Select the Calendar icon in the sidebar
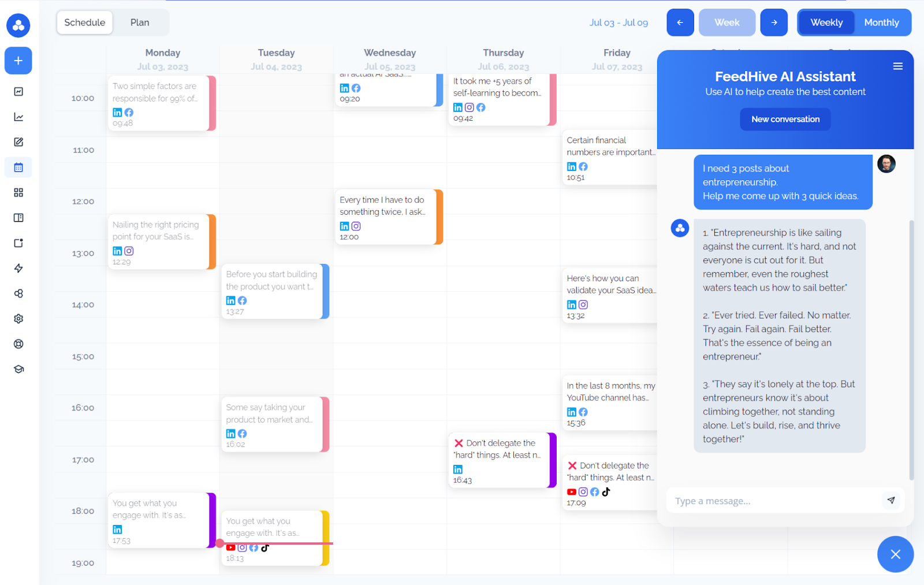924x585 pixels. tap(18, 167)
